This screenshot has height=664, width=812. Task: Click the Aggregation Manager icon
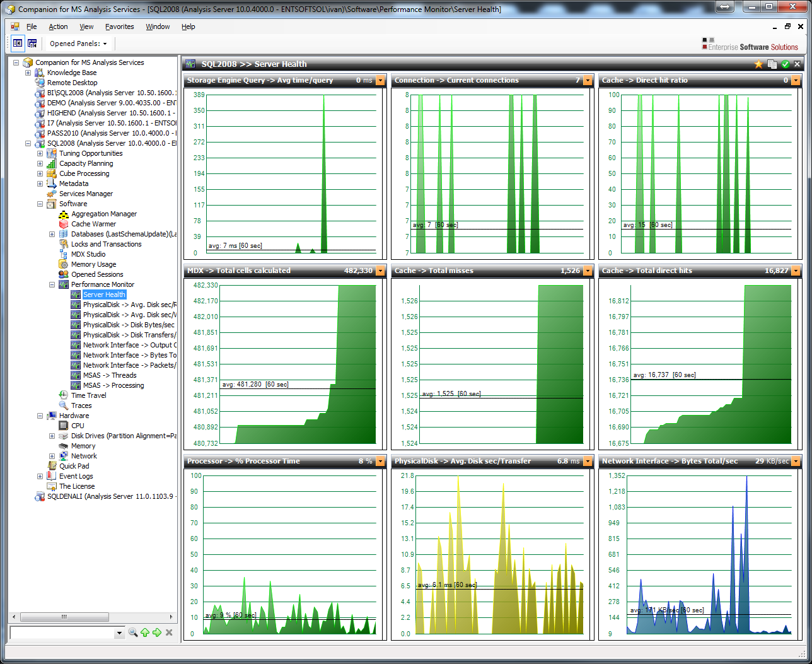[x=64, y=214]
